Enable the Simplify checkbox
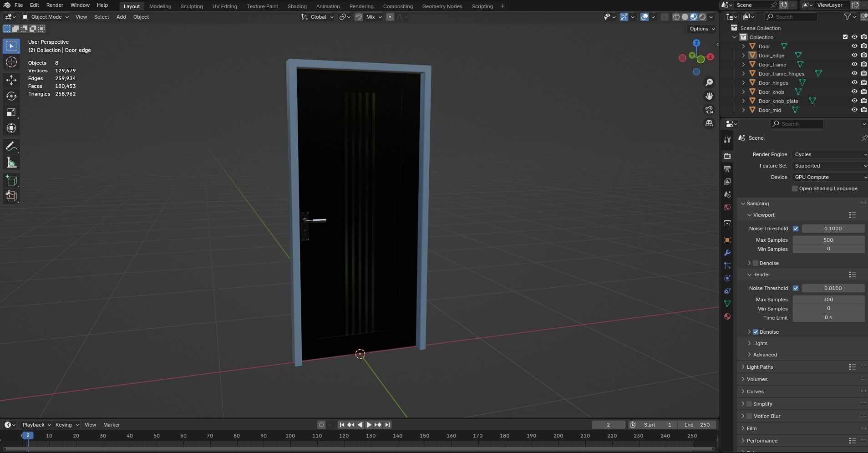This screenshot has height=453, width=868. (x=749, y=404)
